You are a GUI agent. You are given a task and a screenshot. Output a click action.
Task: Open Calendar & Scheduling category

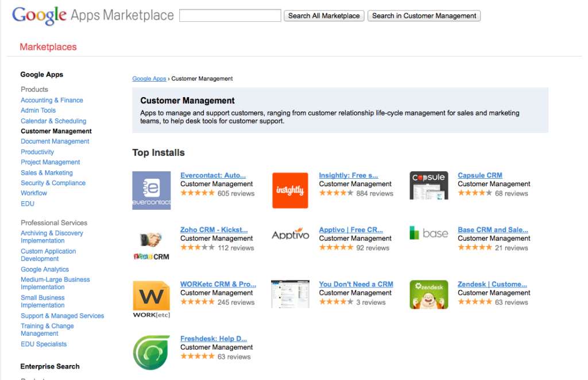click(53, 121)
